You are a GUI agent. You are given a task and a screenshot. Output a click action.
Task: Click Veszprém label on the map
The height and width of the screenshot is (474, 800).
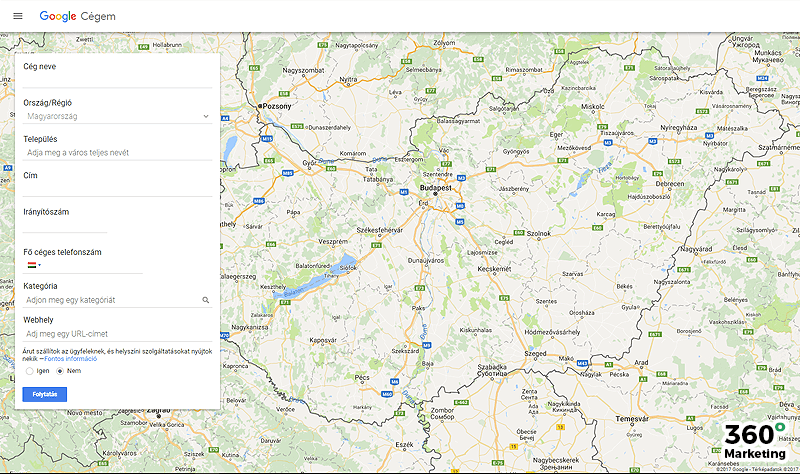click(333, 241)
